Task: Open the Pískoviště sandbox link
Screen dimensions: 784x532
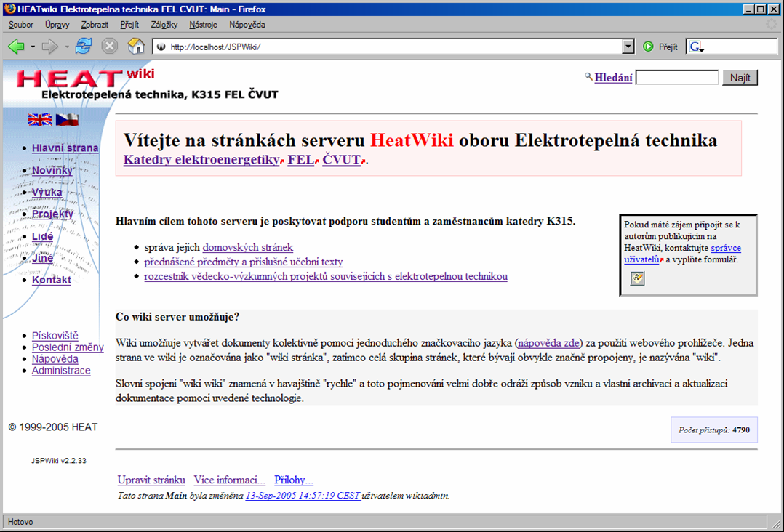Action: click(x=55, y=336)
